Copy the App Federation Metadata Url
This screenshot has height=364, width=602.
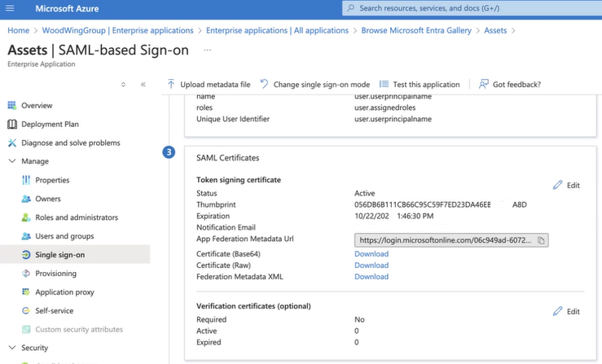541,240
